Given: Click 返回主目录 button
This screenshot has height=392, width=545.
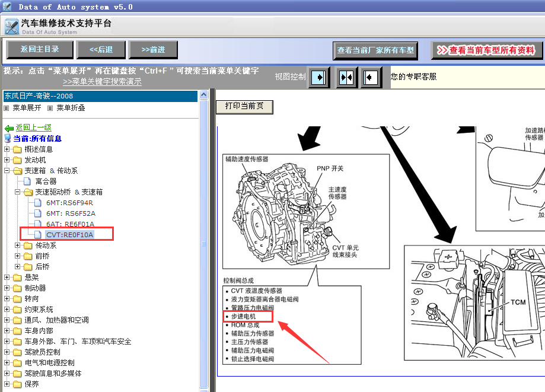Looking at the screenshot, I should click(x=40, y=50).
